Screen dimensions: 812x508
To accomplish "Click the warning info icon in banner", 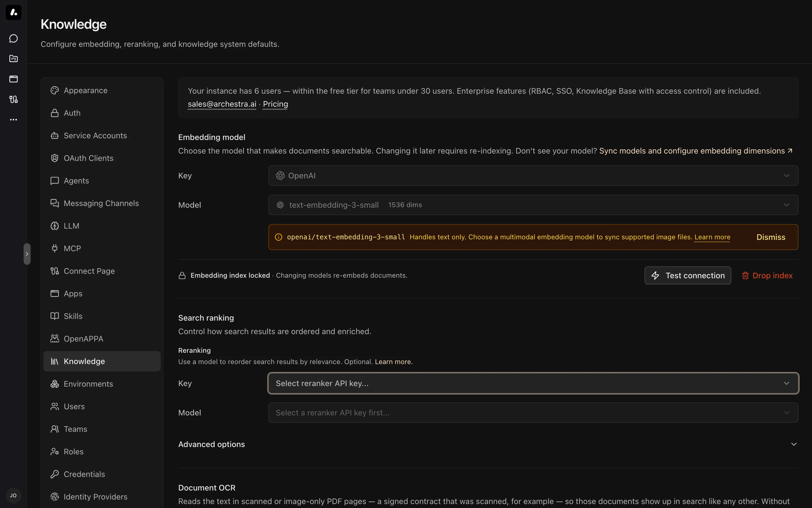I will click(279, 237).
